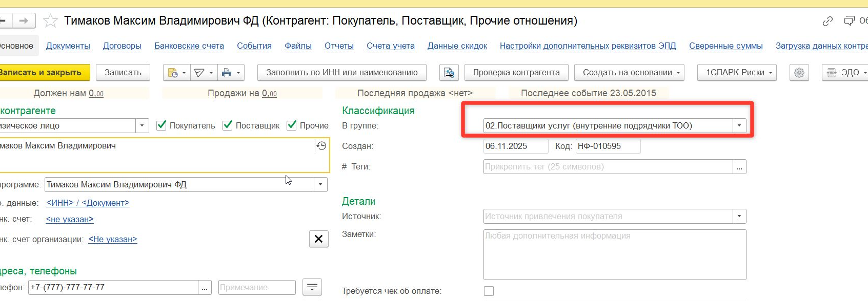Image resolution: width=868 pixels, height=301 pixels.
Task: Switch to the Договоры tab
Action: [x=122, y=46]
